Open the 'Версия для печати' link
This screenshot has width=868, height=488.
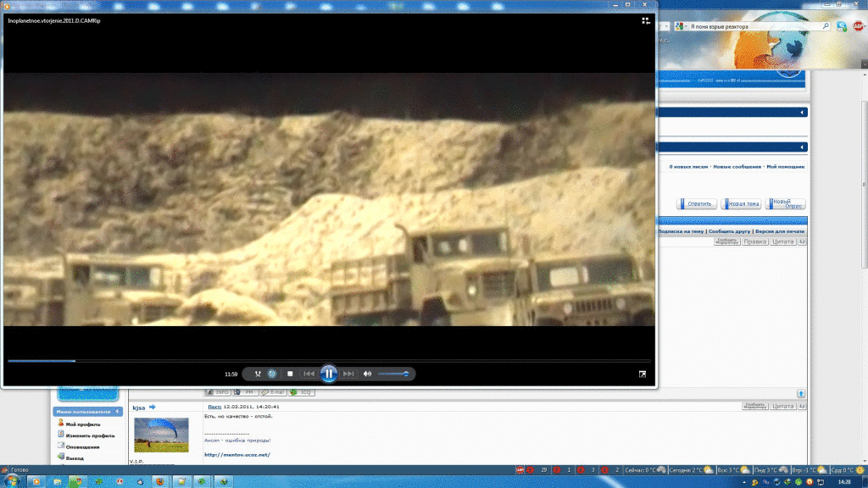(x=780, y=231)
